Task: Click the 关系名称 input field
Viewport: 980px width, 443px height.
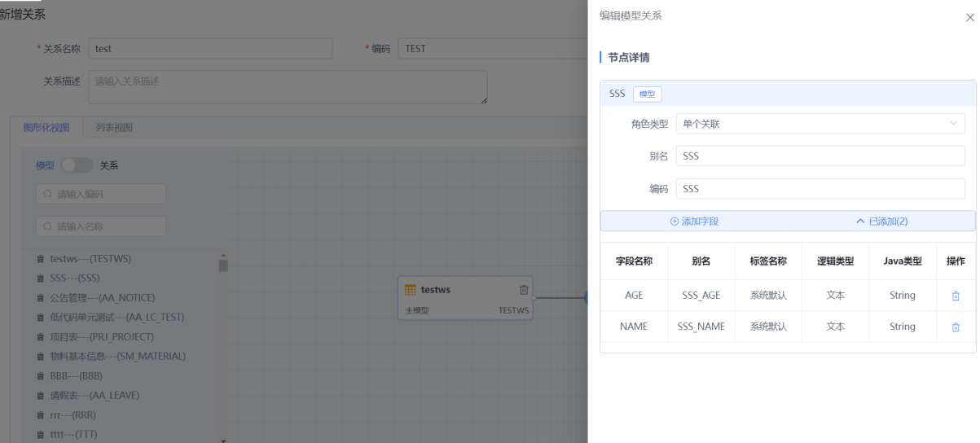Action: pos(210,49)
